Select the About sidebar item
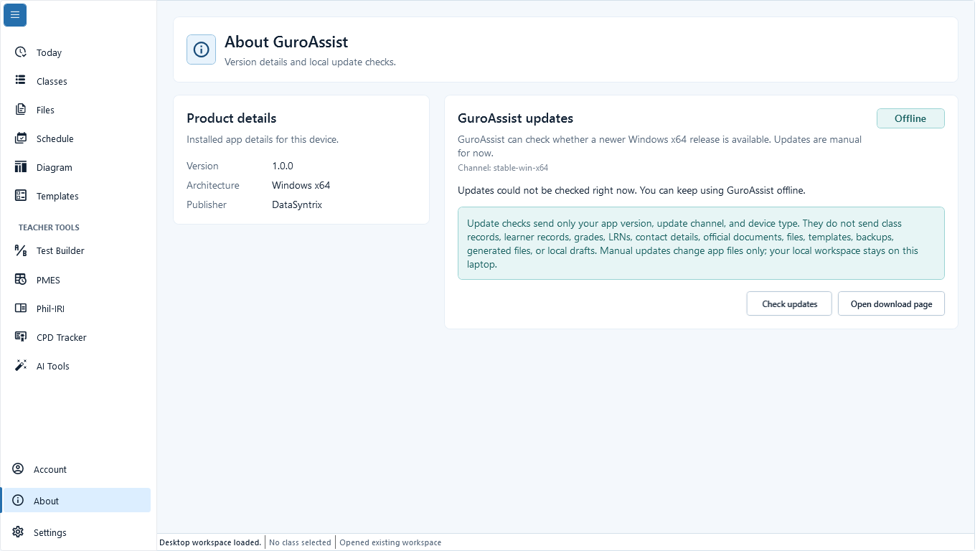The height and width of the screenshot is (551, 980). [75, 501]
